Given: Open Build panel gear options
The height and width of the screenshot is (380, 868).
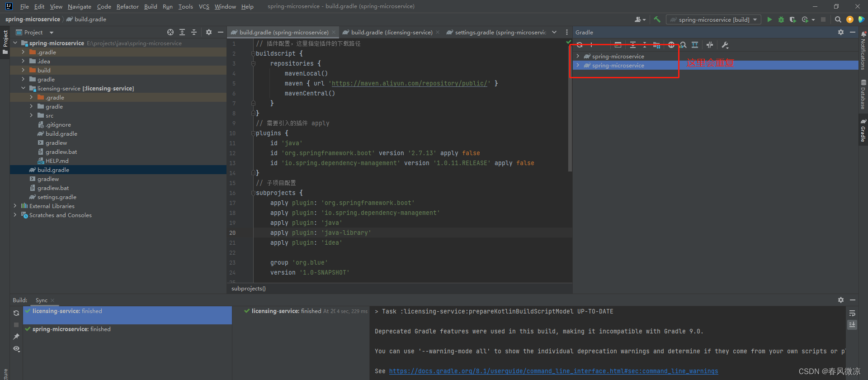Looking at the screenshot, I should (x=841, y=300).
